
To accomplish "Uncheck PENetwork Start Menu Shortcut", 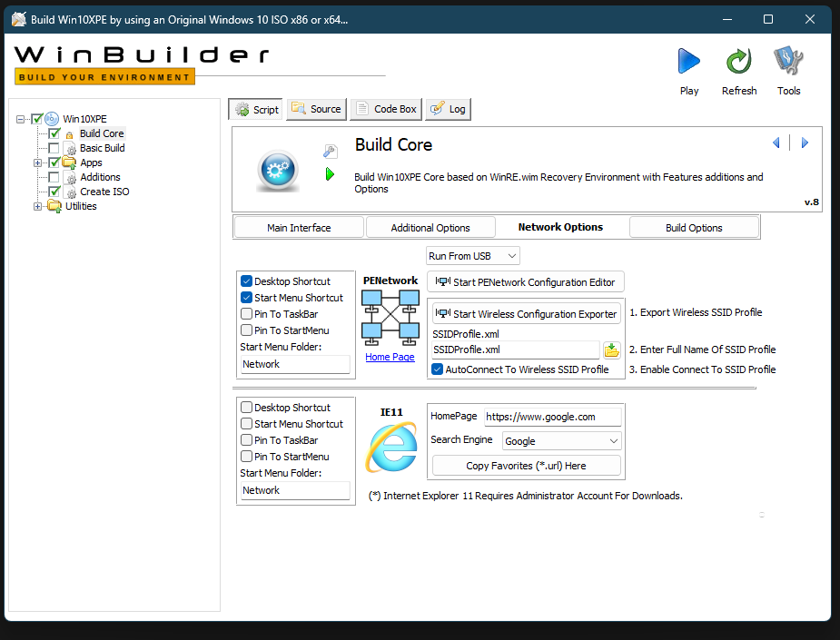I will coord(246,297).
